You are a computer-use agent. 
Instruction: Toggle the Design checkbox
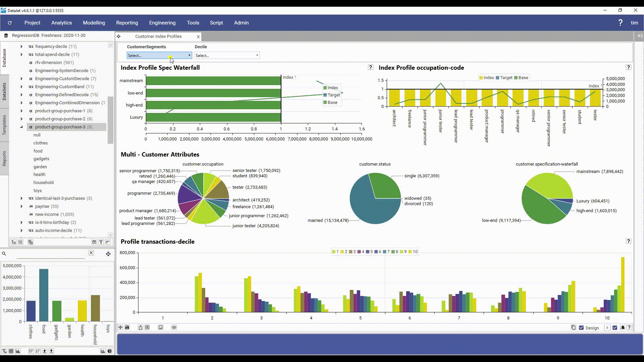click(581, 328)
